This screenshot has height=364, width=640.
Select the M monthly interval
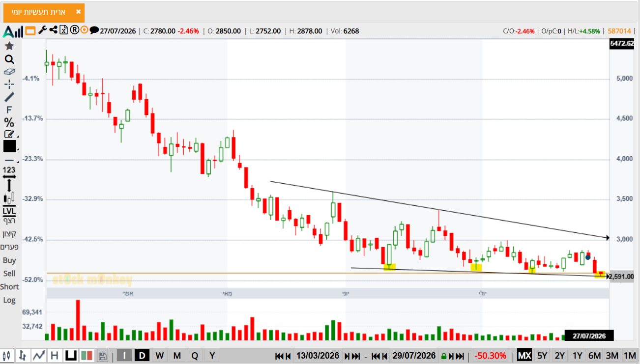(177, 356)
